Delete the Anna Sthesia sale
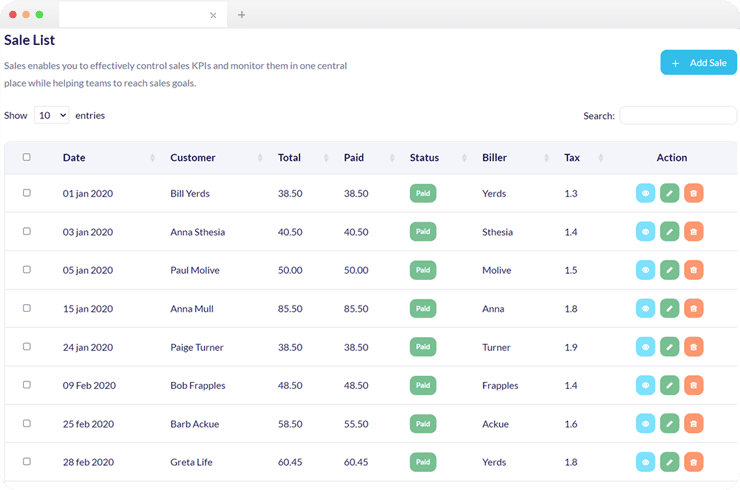The image size is (740, 490). (693, 232)
